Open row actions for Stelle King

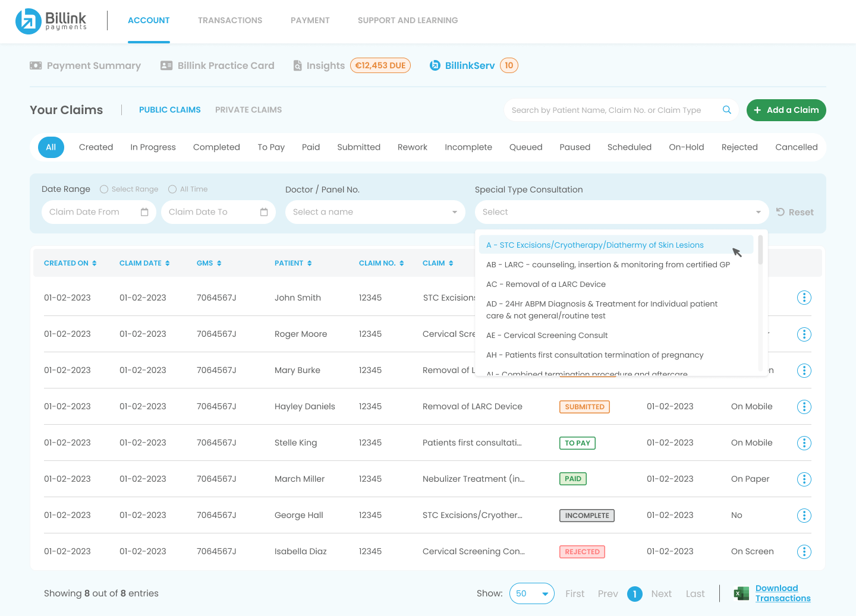click(x=804, y=443)
